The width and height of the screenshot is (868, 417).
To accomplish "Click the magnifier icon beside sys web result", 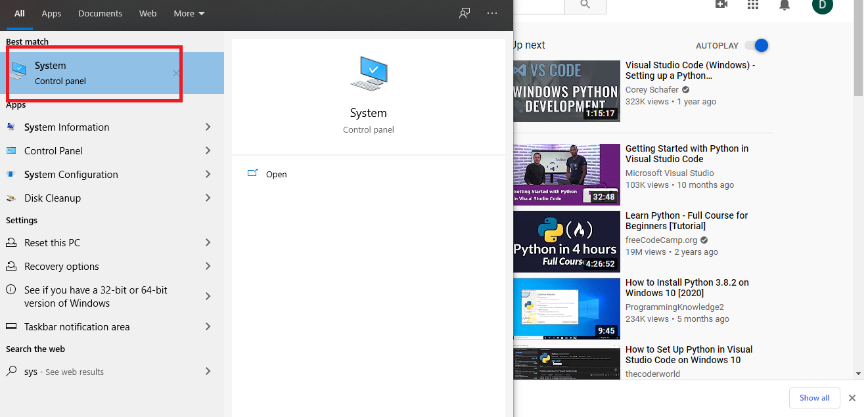I will coord(11,371).
